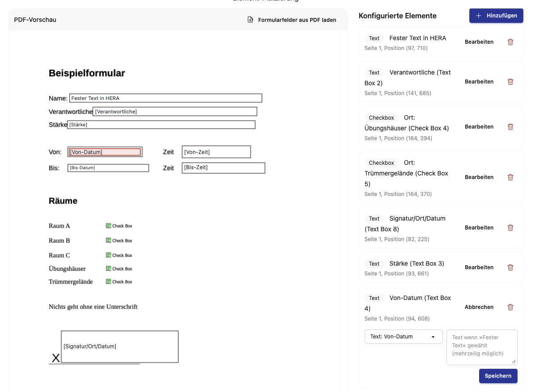Delete the Übungshäuser checkbox element
Image resolution: width=535 pixels, height=392 pixels.
pyautogui.click(x=510, y=127)
